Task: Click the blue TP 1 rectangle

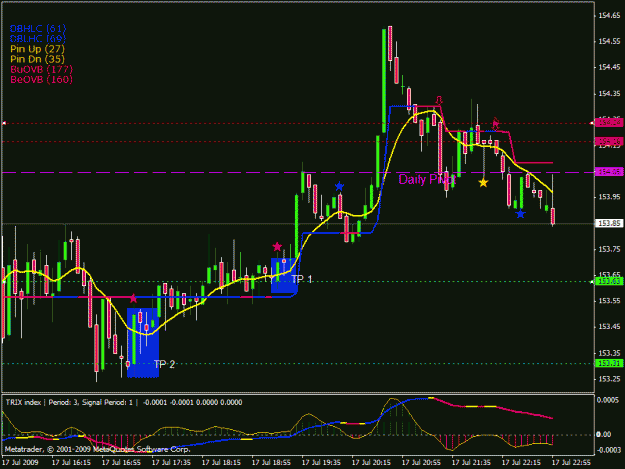Action: 284,275
